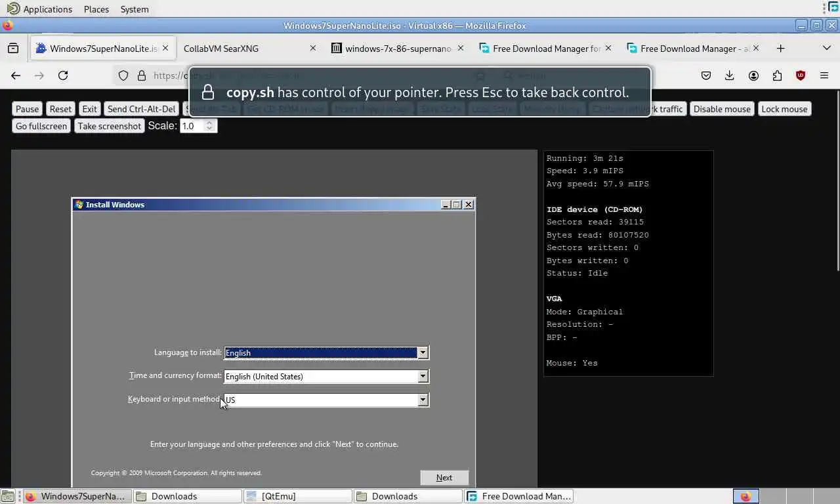Click the top panel tray icon at right

[x=833, y=7]
